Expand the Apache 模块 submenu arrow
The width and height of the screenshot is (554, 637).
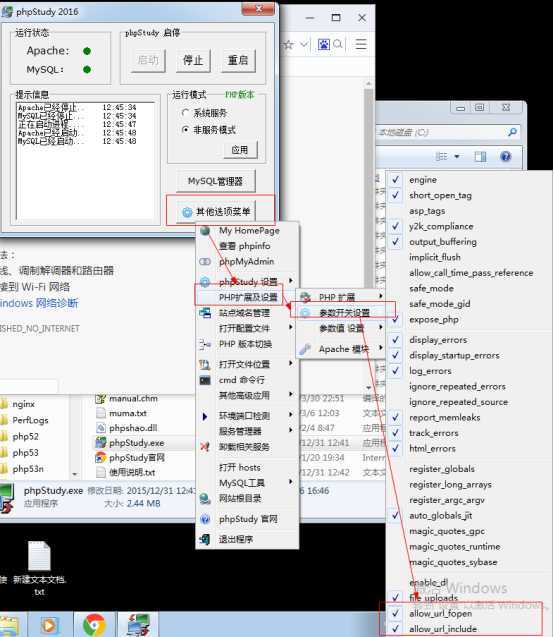tap(381, 348)
